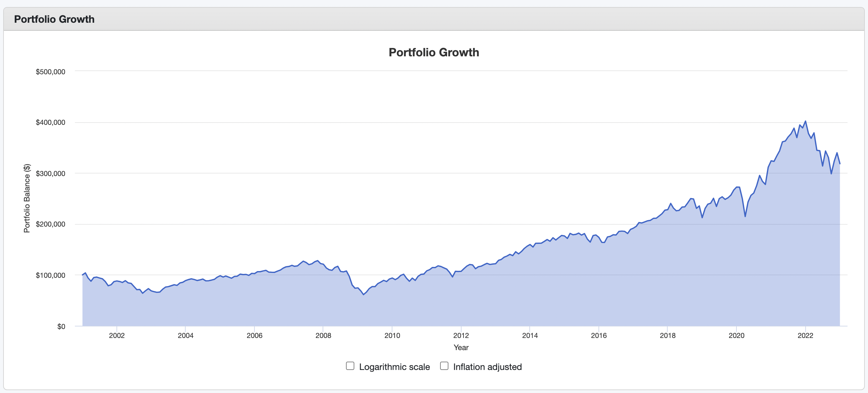Click the portfolio peak point near 2022
Screen dimensions: 868x393
[x=805, y=121]
